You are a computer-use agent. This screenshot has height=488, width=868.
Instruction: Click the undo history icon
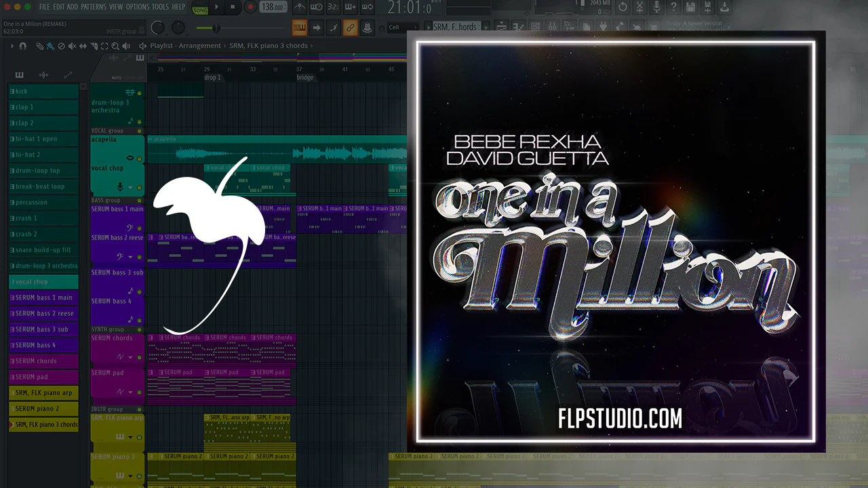621,7
